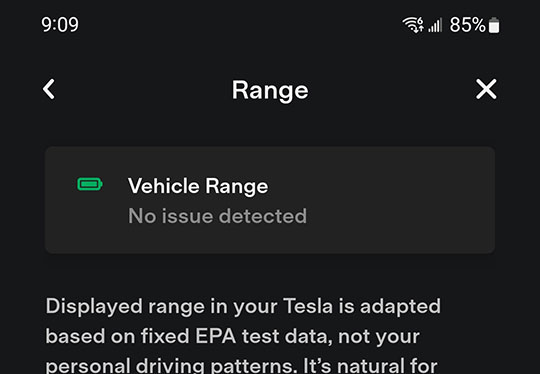Tap the line 'based on fixed EPA test data'
This screenshot has height=374, width=540.
[232, 336]
